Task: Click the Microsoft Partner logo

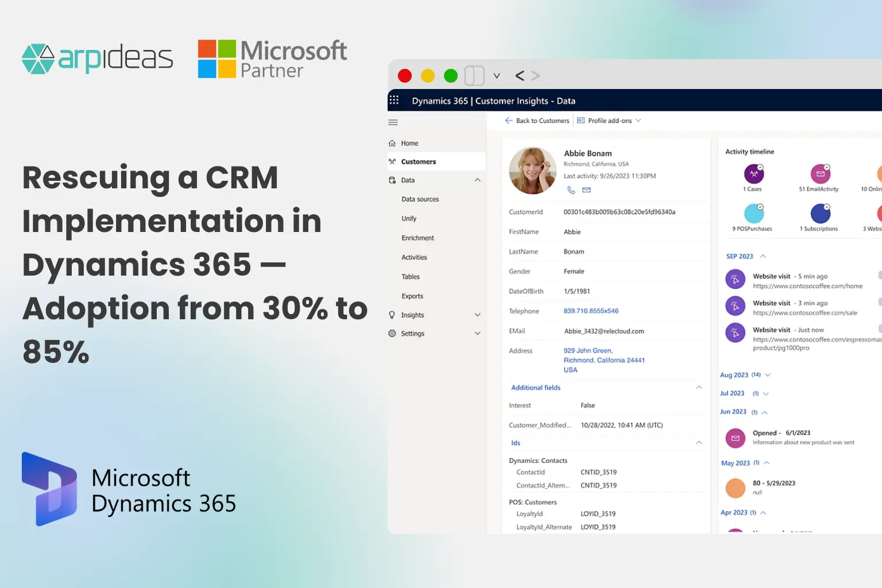Action: [272, 59]
